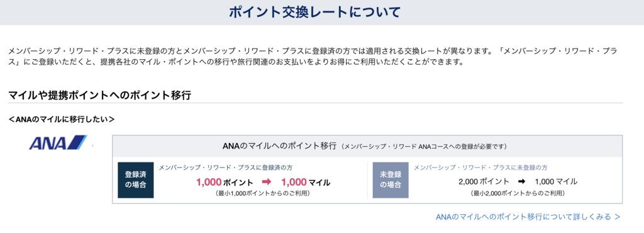Click the ポイント交換レートについて page heading

coord(314,12)
